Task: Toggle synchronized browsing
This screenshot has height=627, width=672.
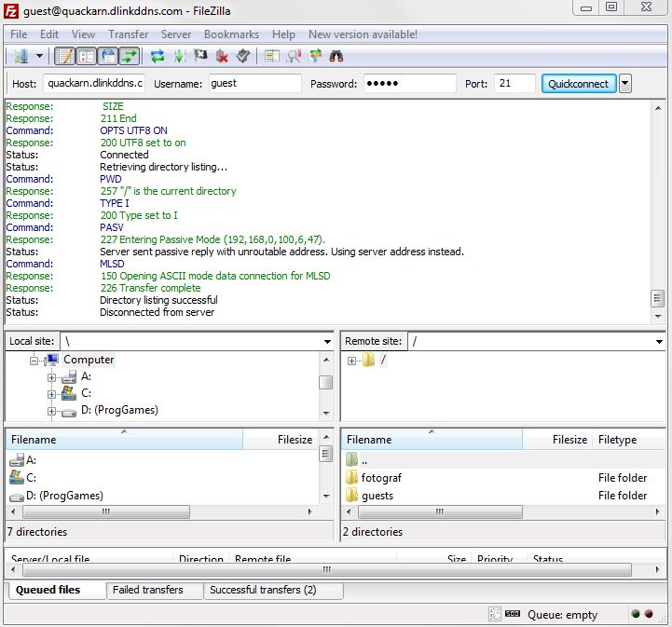Action: point(315,56)
